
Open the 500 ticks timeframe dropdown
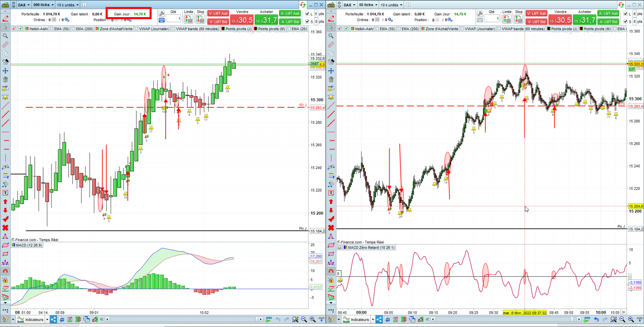pyautogui.click(x=43, y=5)
